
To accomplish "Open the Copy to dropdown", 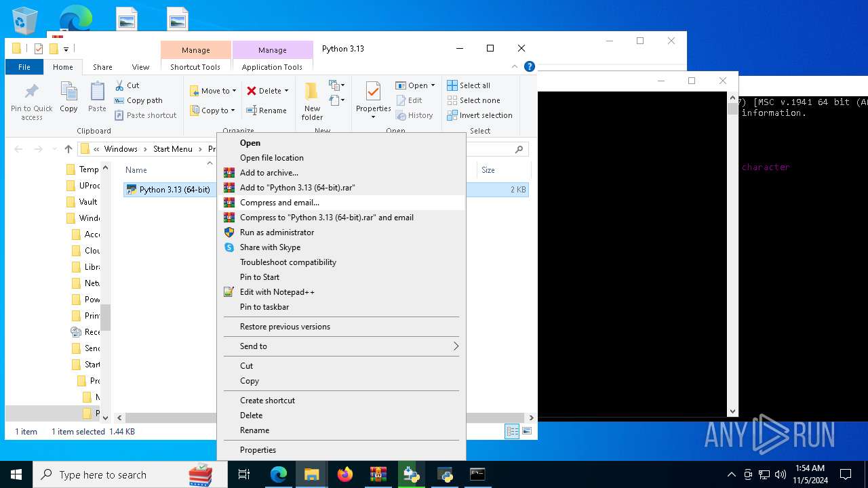I will coord(212,110).
